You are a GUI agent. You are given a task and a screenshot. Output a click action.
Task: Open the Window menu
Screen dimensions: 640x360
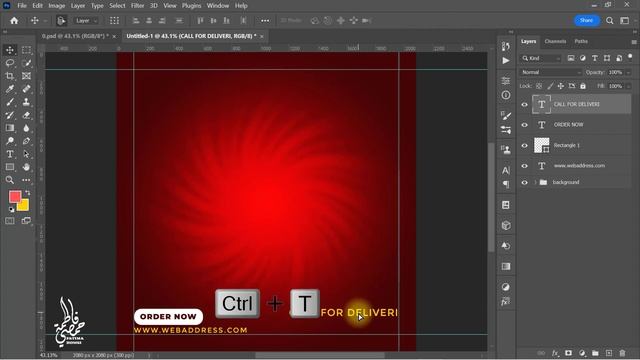(218, 6)
